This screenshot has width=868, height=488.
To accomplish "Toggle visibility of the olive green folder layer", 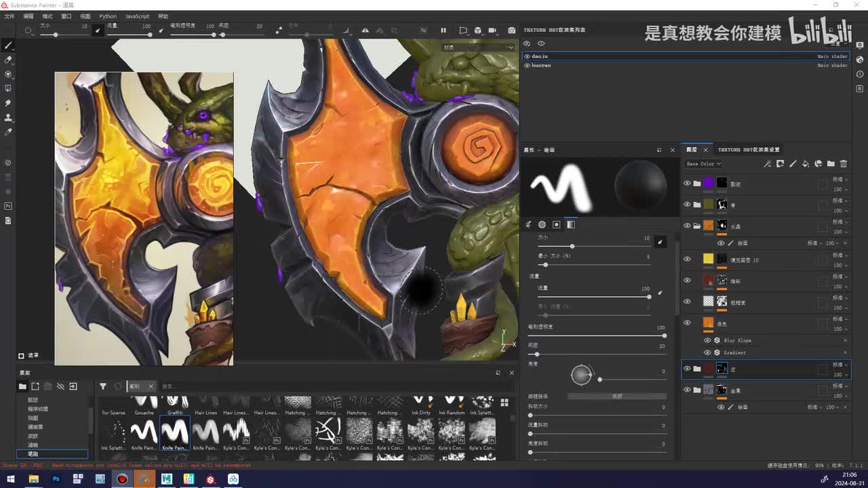I will pyautogui.click(x=687, y=204).
